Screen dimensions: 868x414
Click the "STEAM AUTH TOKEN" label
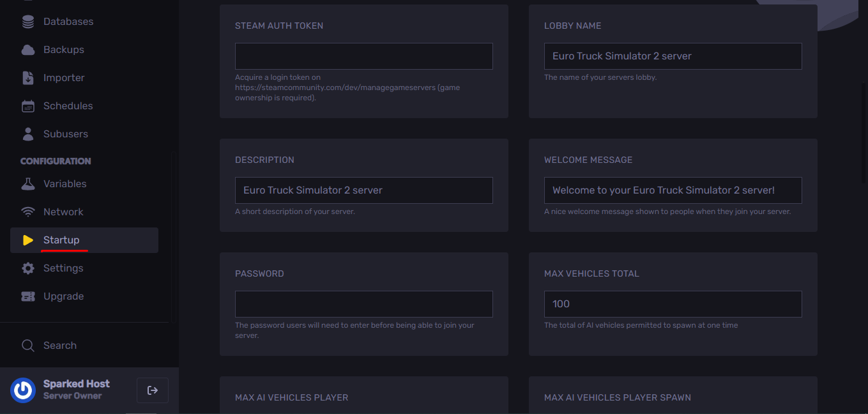click(x=279, y=26)
